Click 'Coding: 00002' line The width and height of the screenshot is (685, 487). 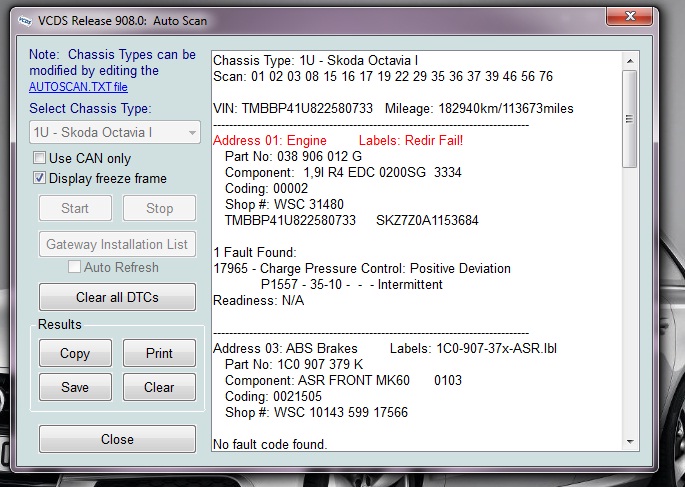(x=266, y=188)
